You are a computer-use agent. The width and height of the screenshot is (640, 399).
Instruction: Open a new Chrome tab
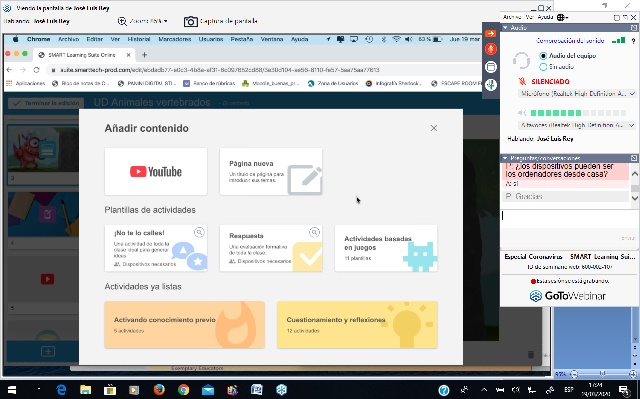[x=144, y=55]
